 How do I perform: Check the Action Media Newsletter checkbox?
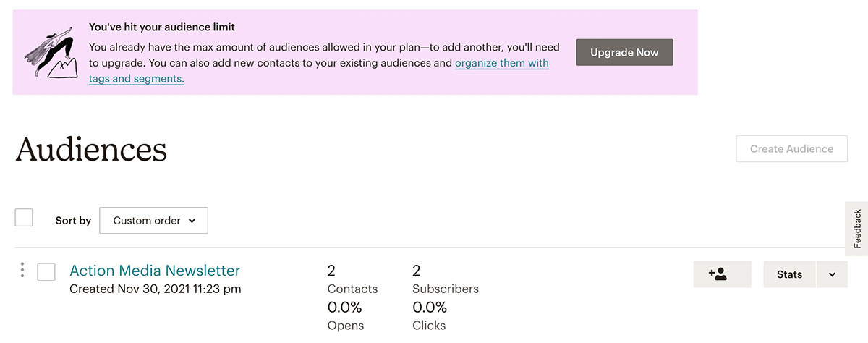(46, 271)
